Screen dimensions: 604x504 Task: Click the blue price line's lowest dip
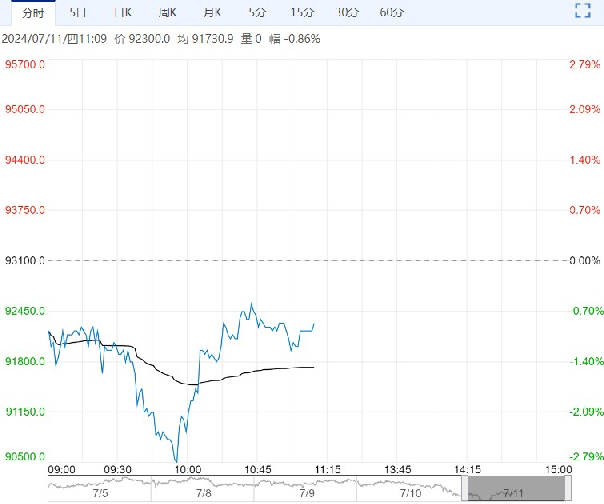tap(176, 458)
